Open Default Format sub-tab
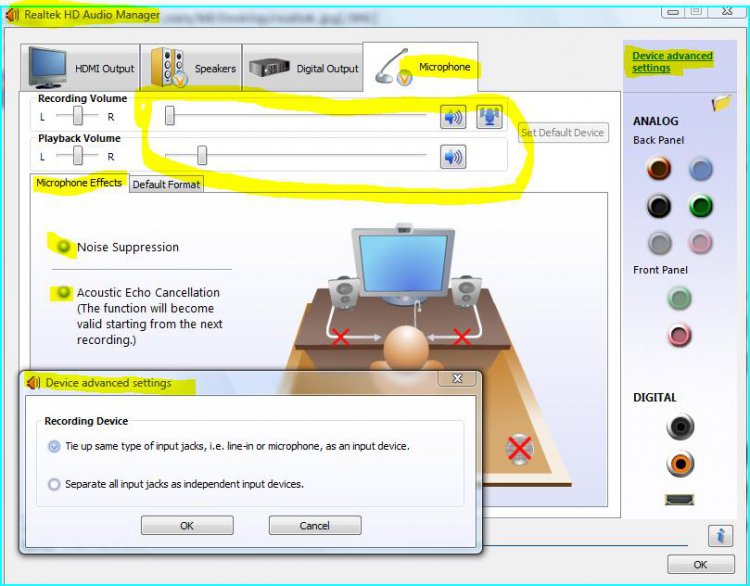The image size is (750, 586). [x=166, y=184]
